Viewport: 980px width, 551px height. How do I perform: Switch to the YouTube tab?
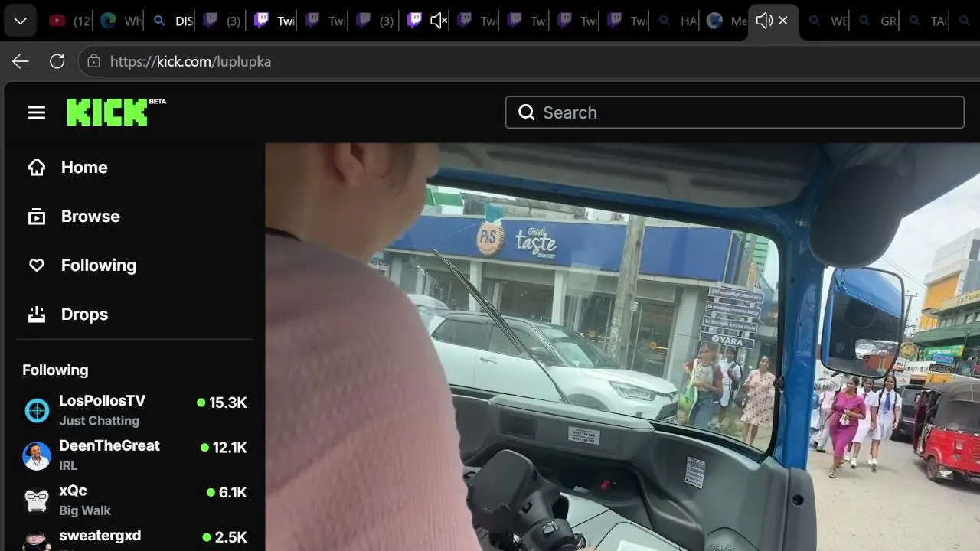coord(69,21)
